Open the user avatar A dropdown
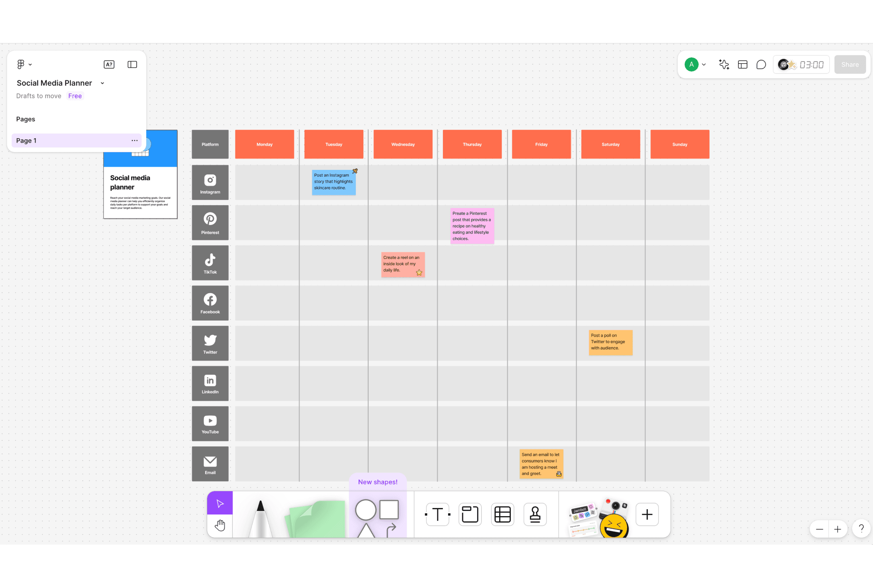Image resolution: width=873 pixels, height=588 pixels. pyautogui.click(x=695, y=65)
